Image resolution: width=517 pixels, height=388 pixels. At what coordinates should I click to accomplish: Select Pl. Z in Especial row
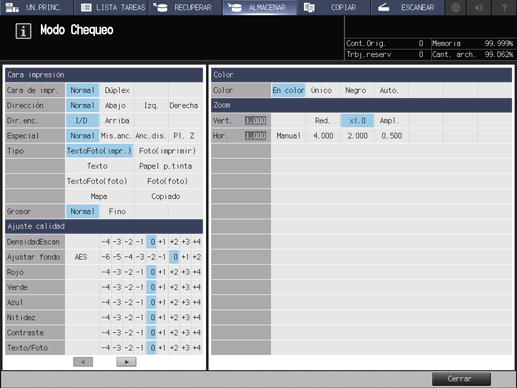[x=185, y=136]
